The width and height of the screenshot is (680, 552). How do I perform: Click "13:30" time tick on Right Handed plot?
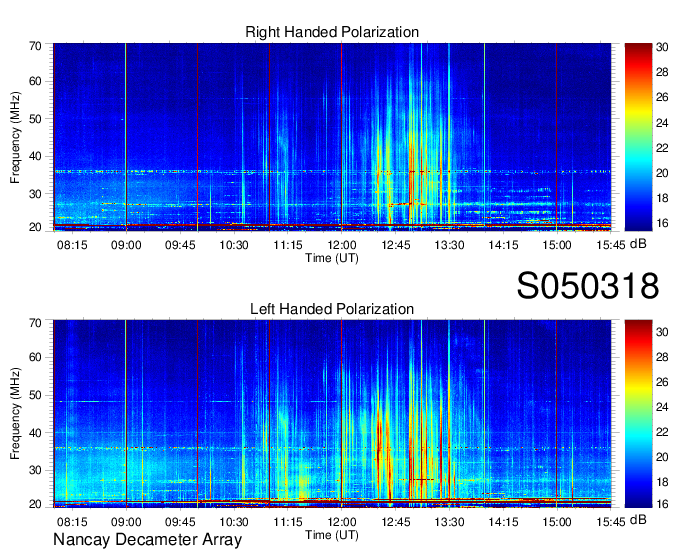(449, 245)
